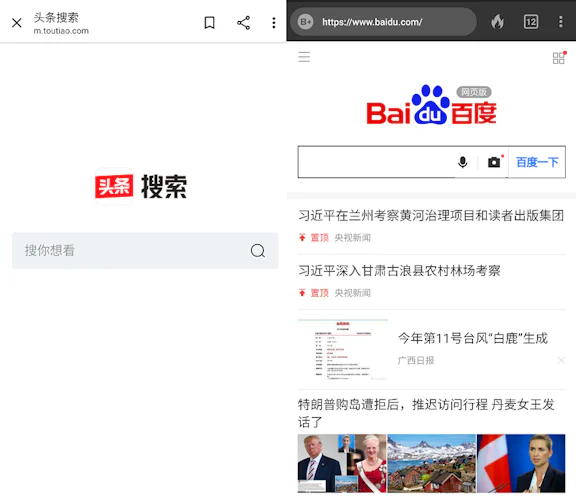Select the https://www.baidu.com/ URL field
This screenshot has width=576, height=500.
pos(384,22)
